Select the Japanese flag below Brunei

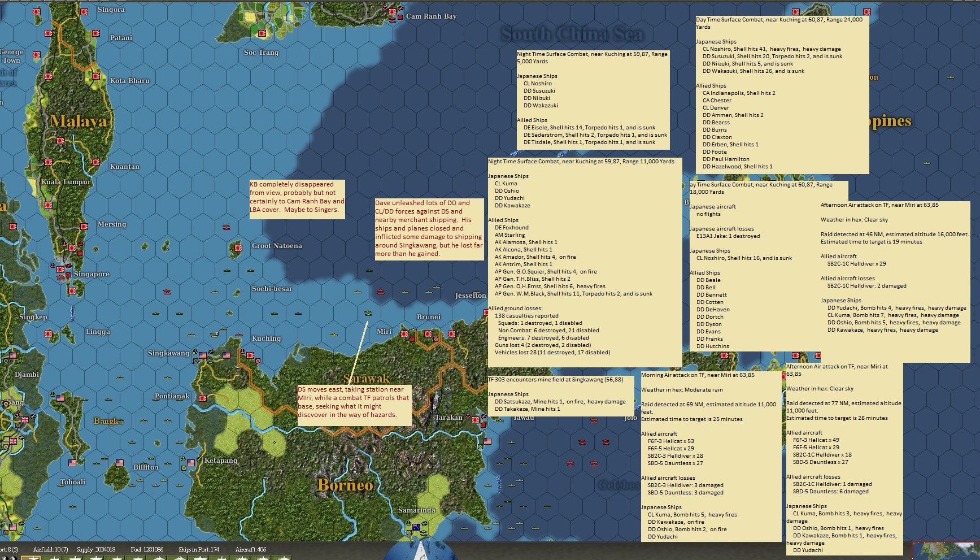click(x=429, y=335)
